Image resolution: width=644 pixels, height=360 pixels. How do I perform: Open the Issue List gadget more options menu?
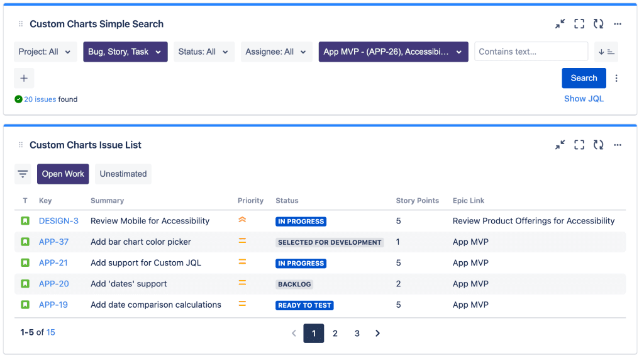tap(618, 145)
